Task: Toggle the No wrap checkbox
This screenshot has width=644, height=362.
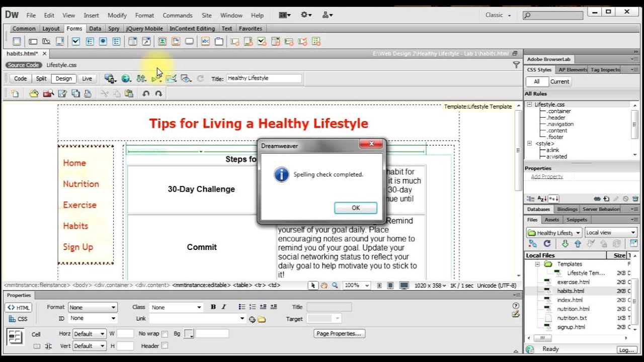Action: pos(165,334)
